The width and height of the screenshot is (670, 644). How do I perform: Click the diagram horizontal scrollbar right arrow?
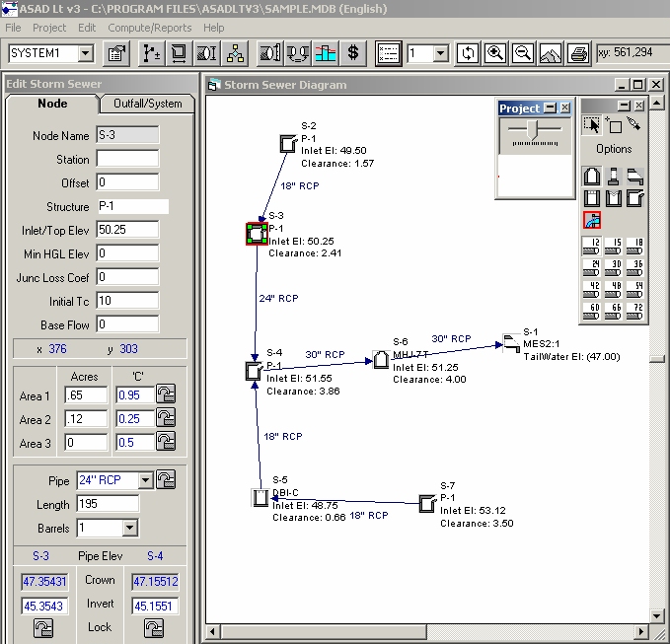tap(640, 631)
